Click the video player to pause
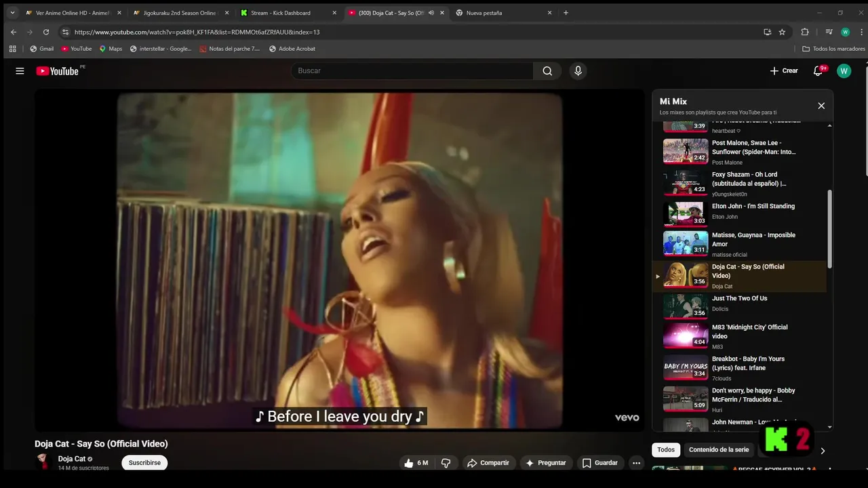The width and height of the screenshot is (868, 488). click(x=340, y=261)
